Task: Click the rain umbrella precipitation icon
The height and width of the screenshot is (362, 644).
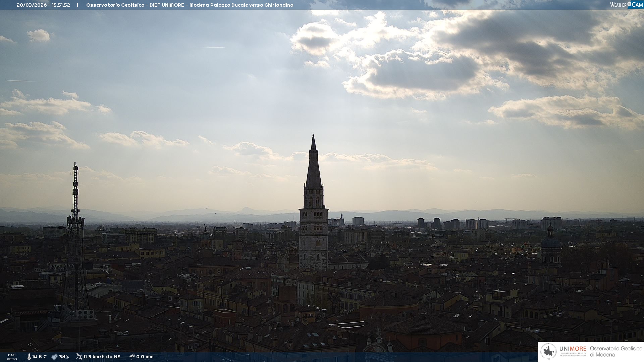Action: coord(132,357)
